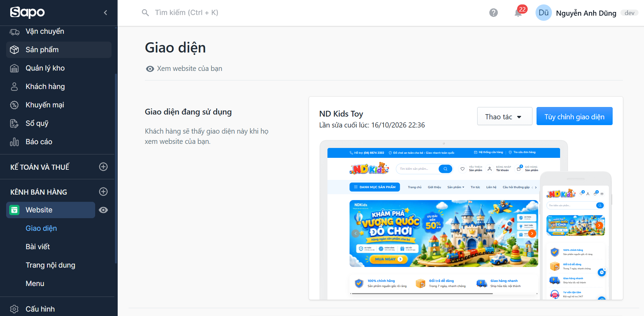Open the Thao tác dropdown
Viewport: 644px width, 316px height.
coord(504,116)
